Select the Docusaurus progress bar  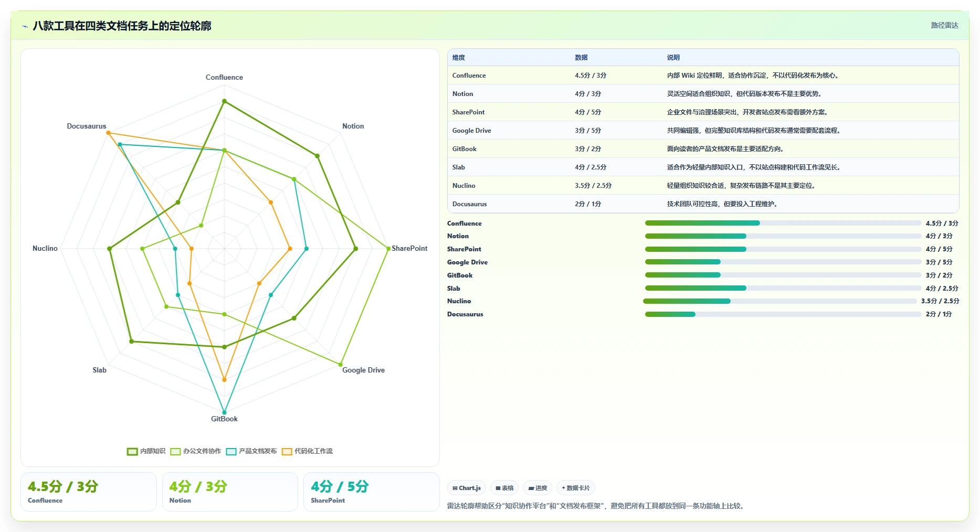pyautogui.click(x=783, y=314)
